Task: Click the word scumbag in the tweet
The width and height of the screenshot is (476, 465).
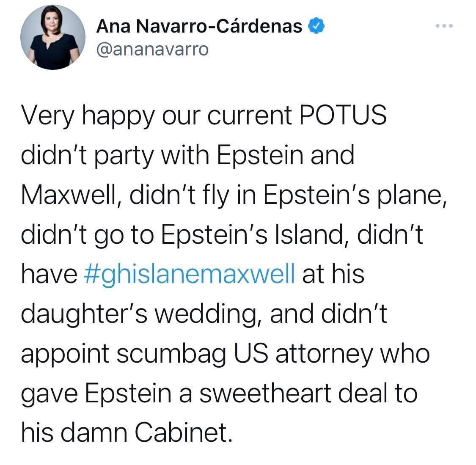Action: [171, 354]
